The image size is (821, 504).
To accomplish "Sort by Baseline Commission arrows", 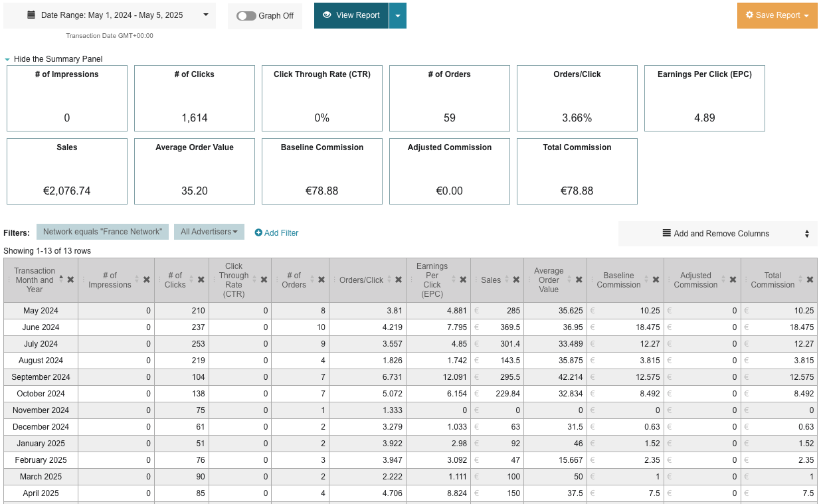I will point(646,280).
